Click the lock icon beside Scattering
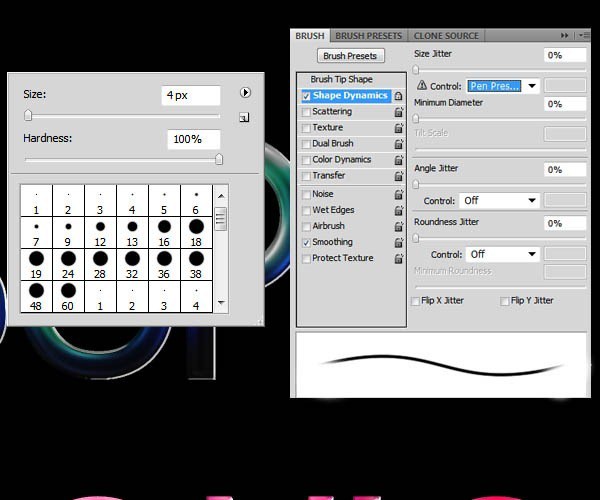The height and width of the screenshot is (500, 600). pos(398,112)
